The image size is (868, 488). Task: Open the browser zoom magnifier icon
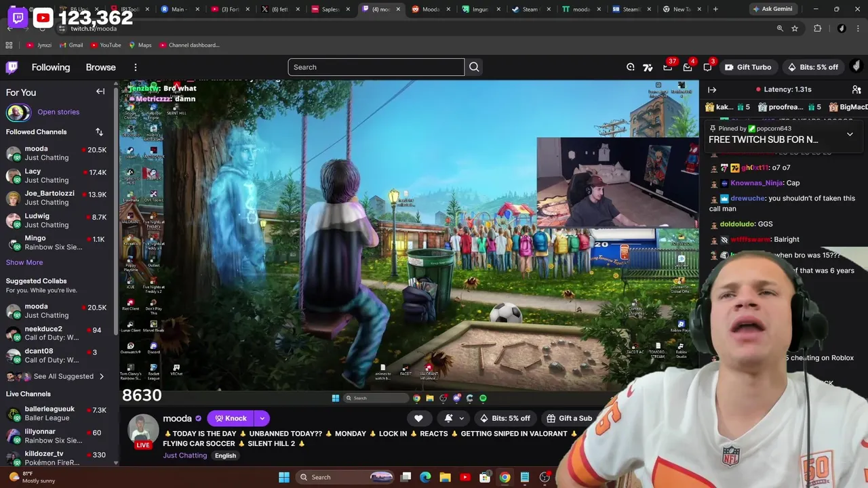[780, 28]
